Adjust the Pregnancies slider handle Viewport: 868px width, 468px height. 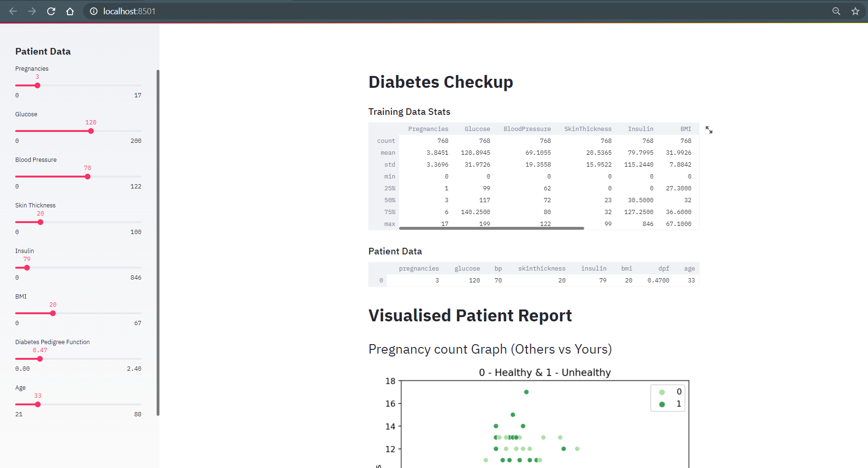coord(37,85)
